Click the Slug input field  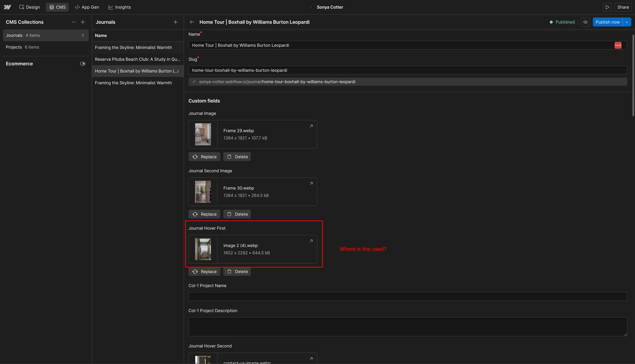[x=408, y=70]
